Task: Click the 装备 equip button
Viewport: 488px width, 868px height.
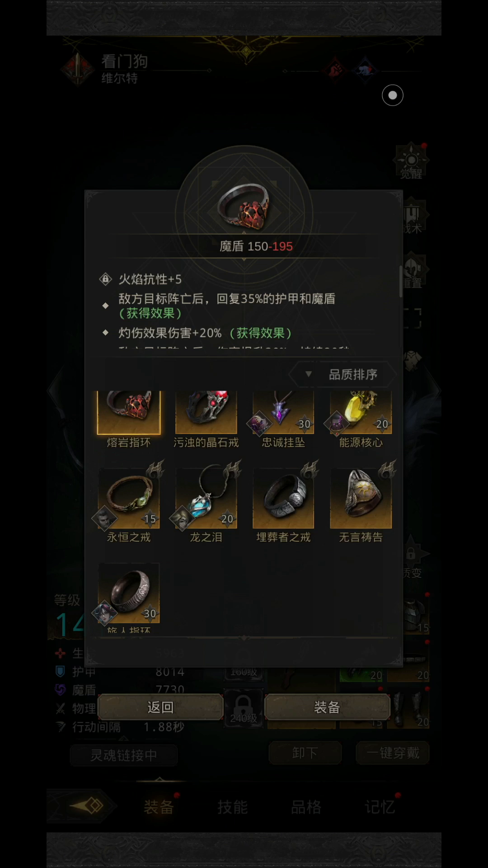Action: click(x=327, y=707)
